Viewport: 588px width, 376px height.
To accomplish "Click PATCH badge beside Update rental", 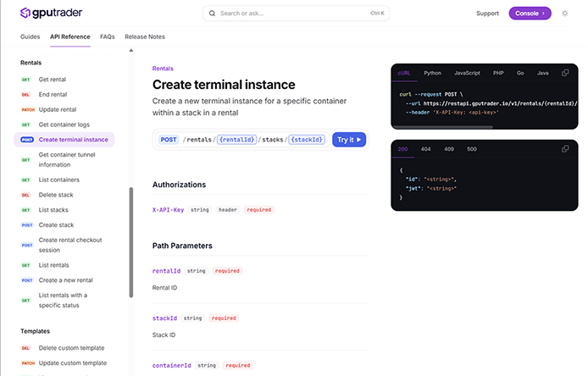I will (x=28, y=109).
